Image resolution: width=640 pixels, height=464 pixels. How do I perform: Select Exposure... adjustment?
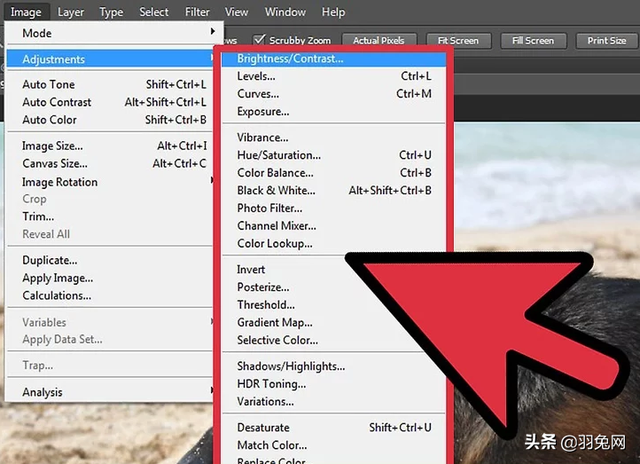tap(334, 111)
